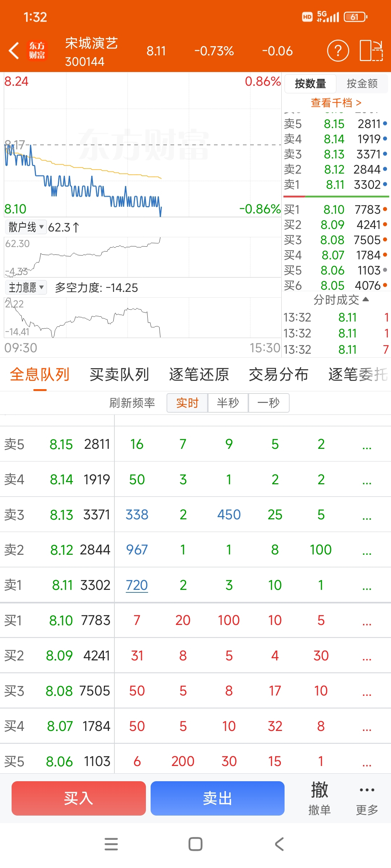
Task: Tap the 450 order in 卖3 queue
Action: (229, 515)
